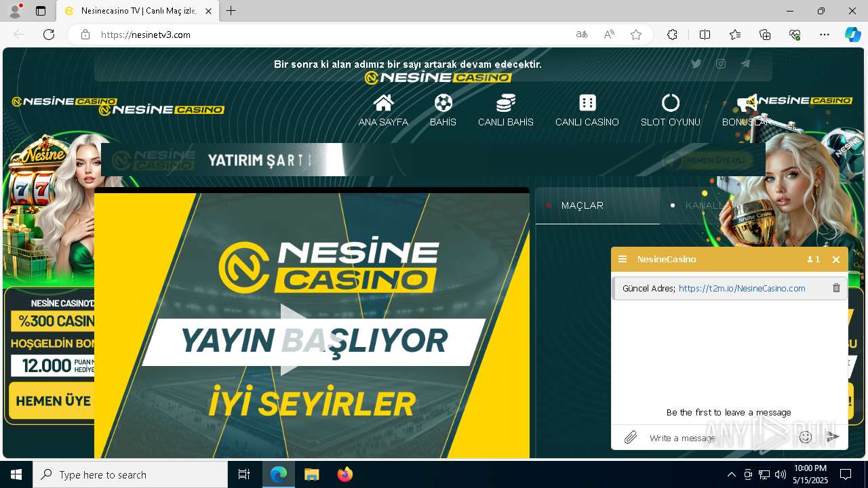Viewport: 868px width, 488px height.
Task: Open browser collections
Action: [765, 35]
